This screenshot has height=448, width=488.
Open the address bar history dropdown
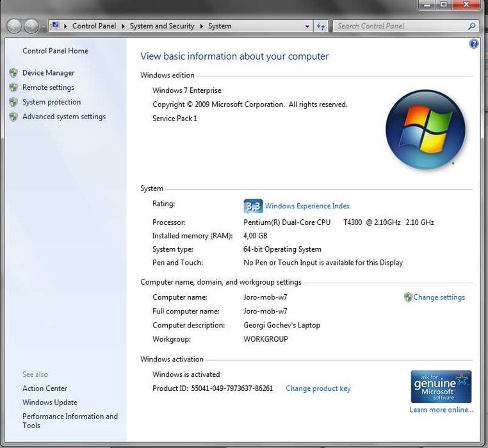pos(307,26)
